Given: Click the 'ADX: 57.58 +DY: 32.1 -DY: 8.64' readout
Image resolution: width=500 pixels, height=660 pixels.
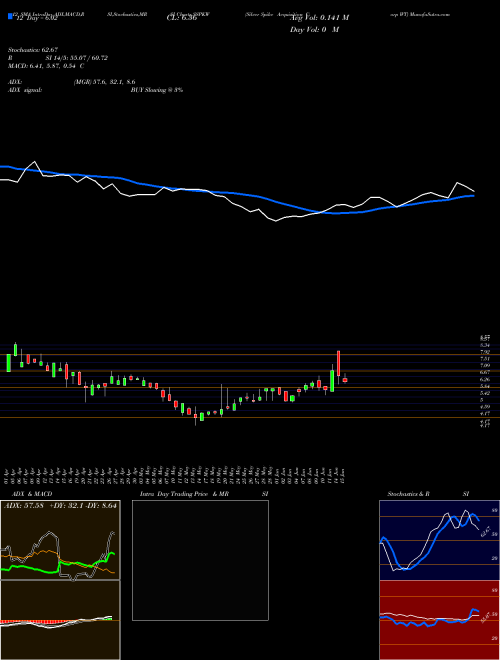Looking at the screenshot, I should 61,505.
